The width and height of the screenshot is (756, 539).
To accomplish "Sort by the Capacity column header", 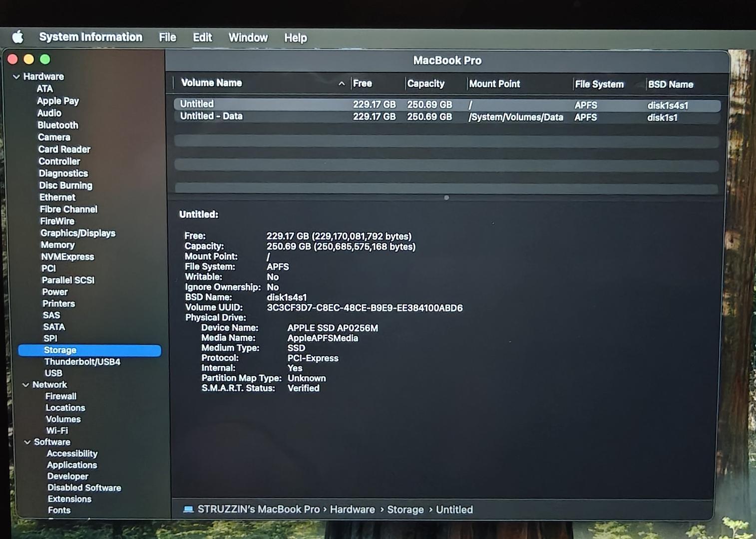I will click(x=425, y=84).
